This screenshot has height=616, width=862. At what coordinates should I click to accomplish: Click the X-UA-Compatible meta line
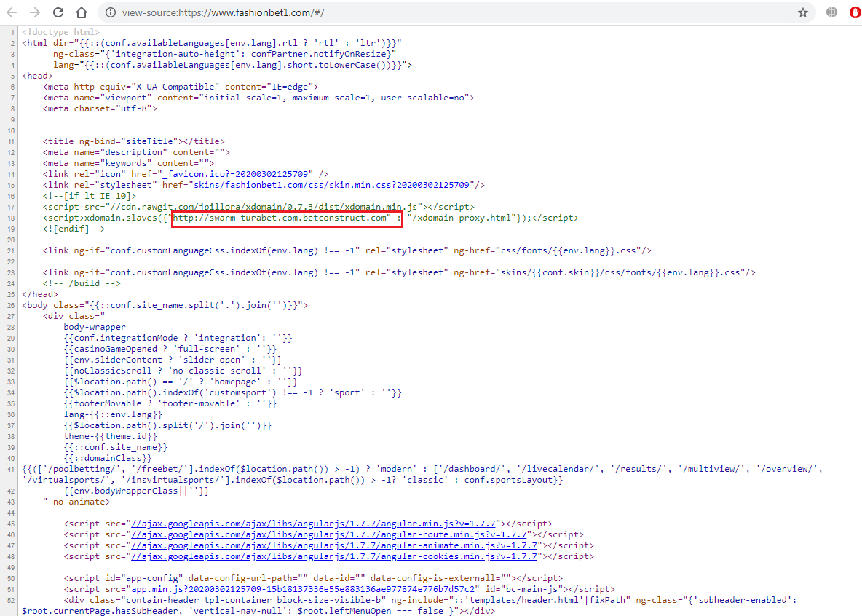click(181, 87)
